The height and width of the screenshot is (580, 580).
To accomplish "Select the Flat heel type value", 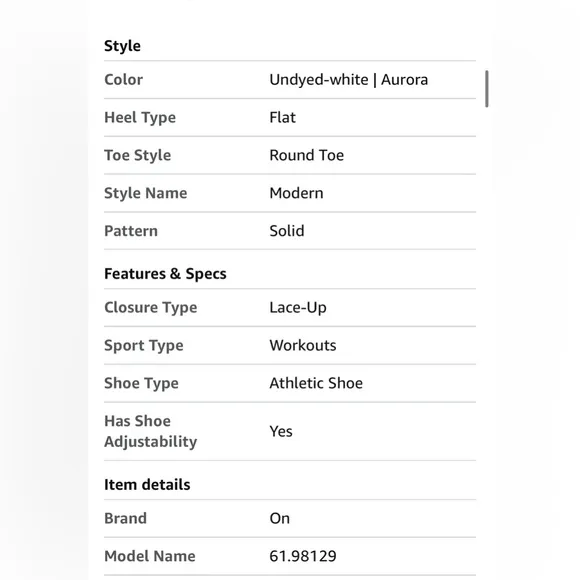I will [283, 118].
